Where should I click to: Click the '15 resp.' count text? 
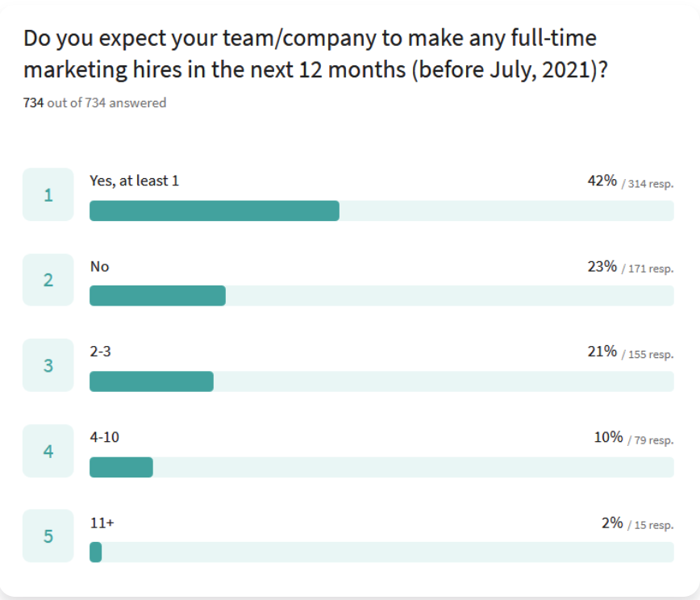[653, 525]
